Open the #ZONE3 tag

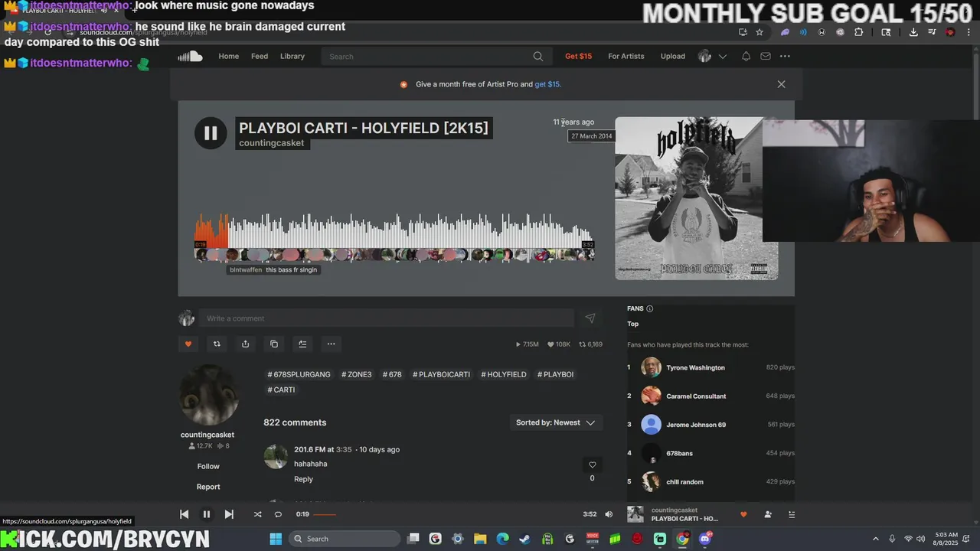click(356, 374)
